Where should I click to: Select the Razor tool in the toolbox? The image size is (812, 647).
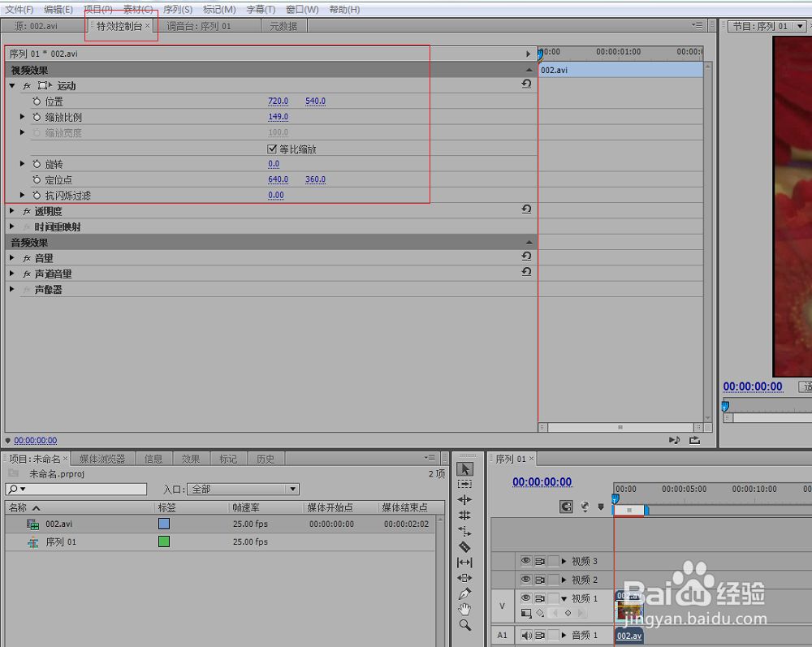tap(464, 547)
